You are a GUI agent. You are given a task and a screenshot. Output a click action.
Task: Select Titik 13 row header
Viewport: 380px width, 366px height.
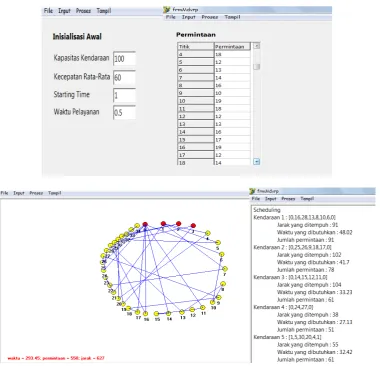(196, 124)
